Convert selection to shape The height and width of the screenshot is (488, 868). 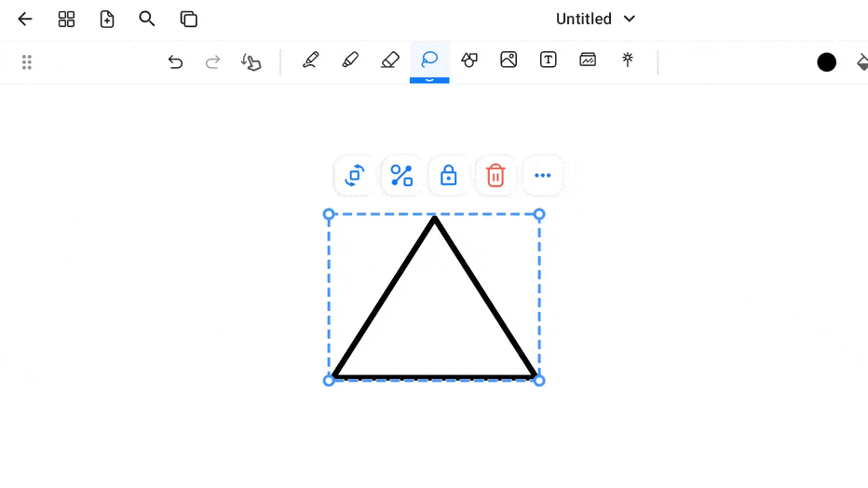coord(401,175)
